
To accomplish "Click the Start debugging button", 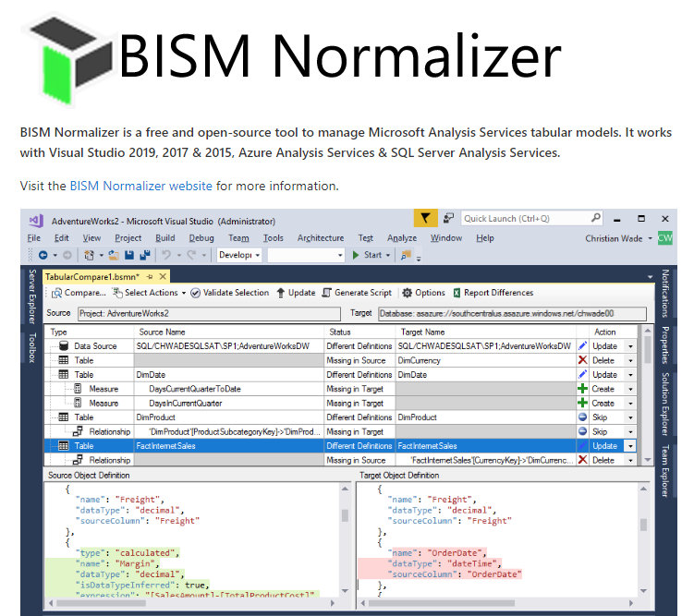I will pyautogui.click(x=371, y=255).
